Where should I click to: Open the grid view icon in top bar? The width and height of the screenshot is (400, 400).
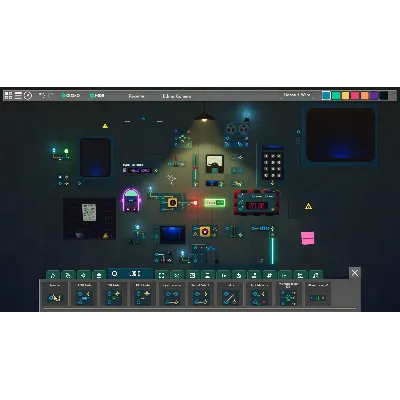coord(8,96)
